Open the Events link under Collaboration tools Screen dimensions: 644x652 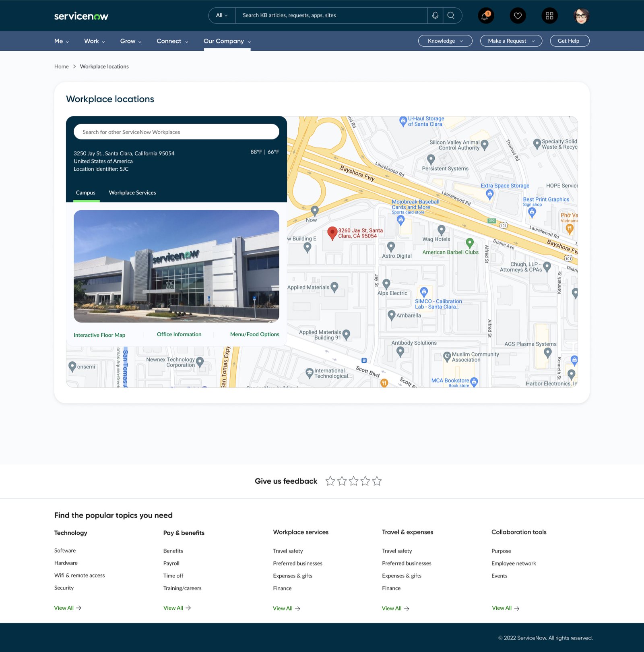tap(500, 575)
